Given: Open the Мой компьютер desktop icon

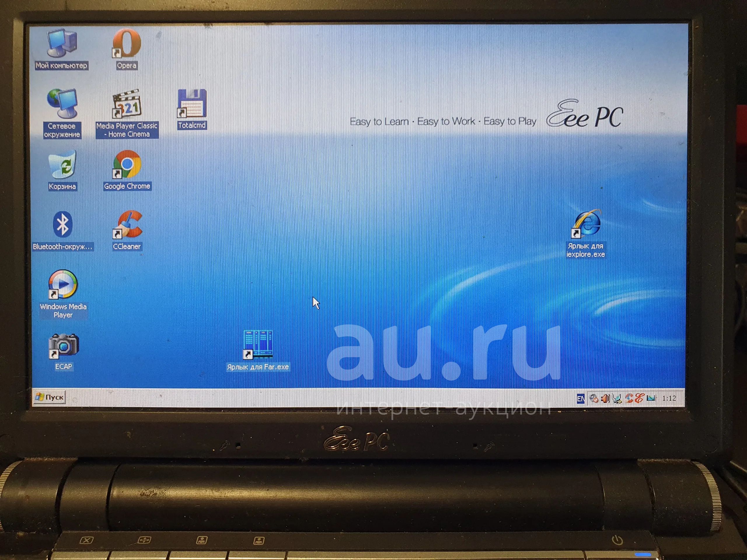Looking at the screenshot, I should point(62,43).
